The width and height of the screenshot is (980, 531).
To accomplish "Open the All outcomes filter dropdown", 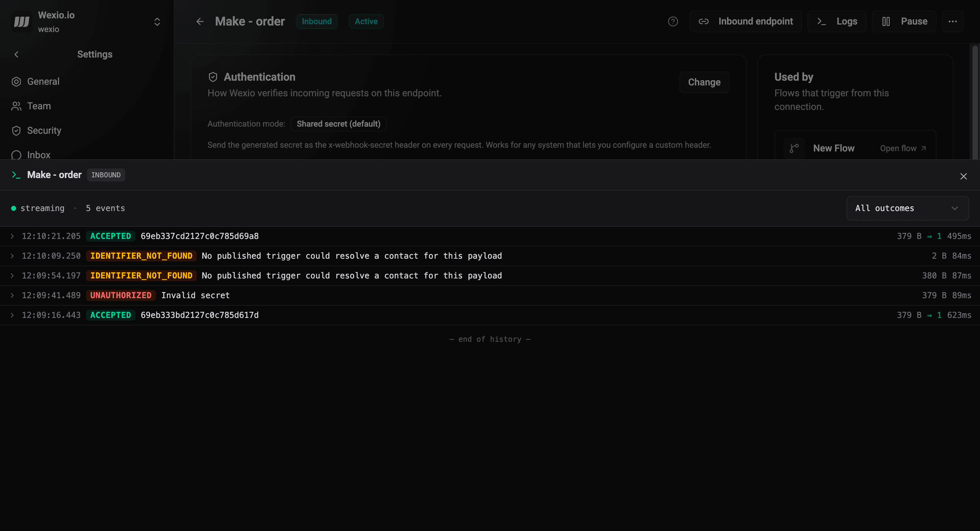I will [x=907, y=208].
